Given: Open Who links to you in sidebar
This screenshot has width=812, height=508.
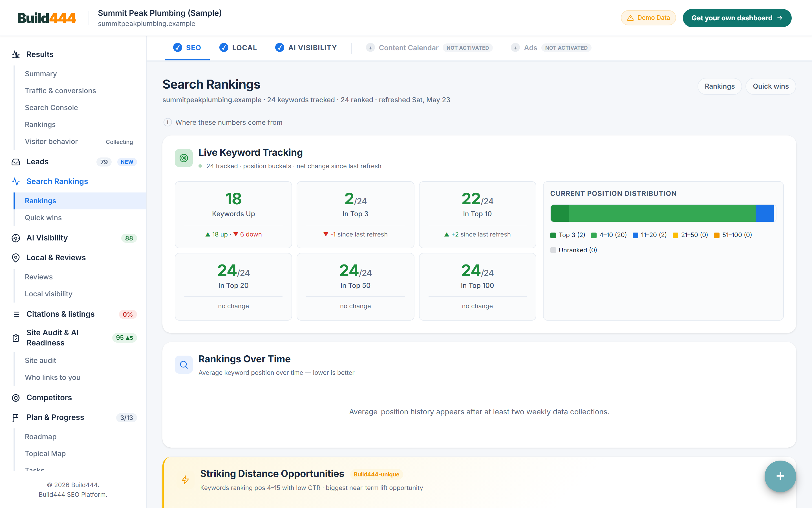Looking at the screenshot, I should tap(53, 377).
